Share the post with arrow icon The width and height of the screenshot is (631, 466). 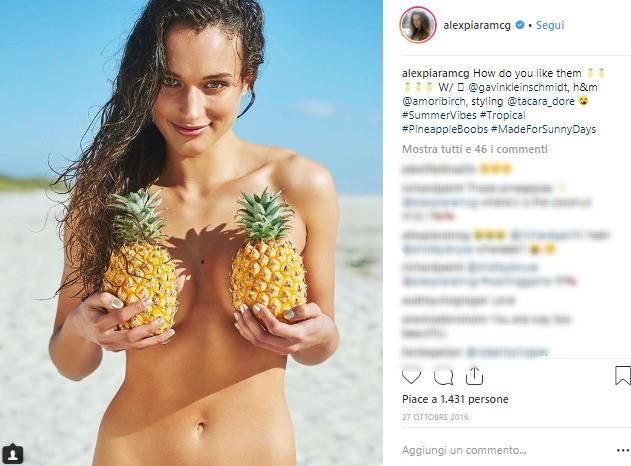[474, 376]
